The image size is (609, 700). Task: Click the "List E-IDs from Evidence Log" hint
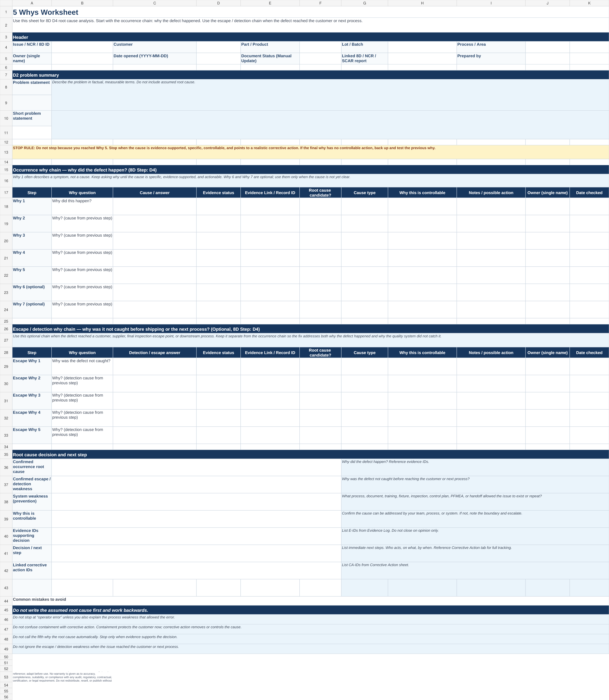click(475, 536)
